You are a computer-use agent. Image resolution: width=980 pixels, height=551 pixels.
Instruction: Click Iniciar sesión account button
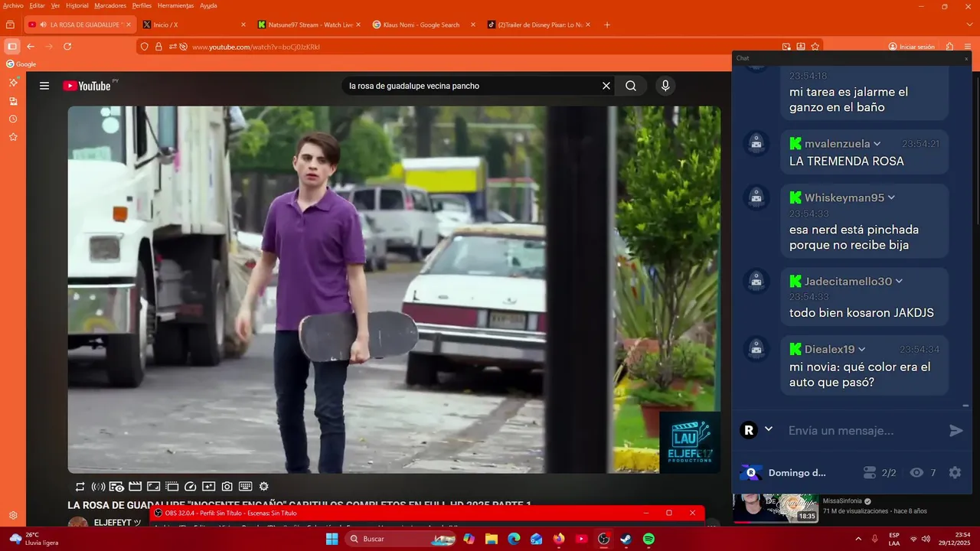(912, 47)
